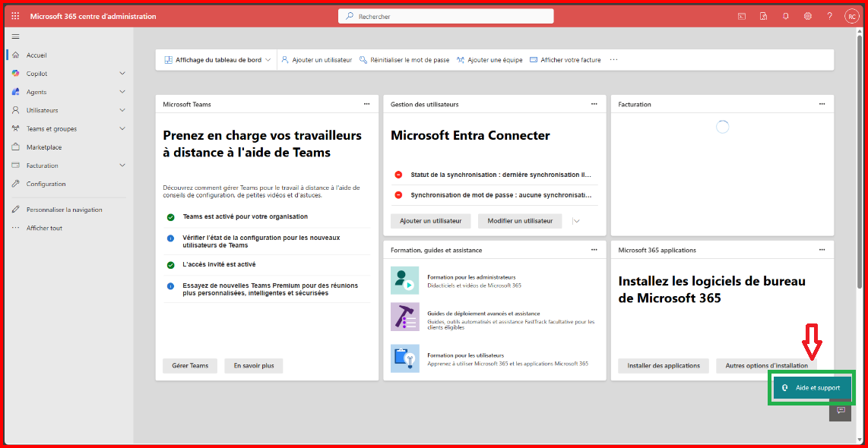This screenshot has height=448, width=868.
Task: Collapse the navigation menu via hamburger icon
Action: tap(15, 36)
